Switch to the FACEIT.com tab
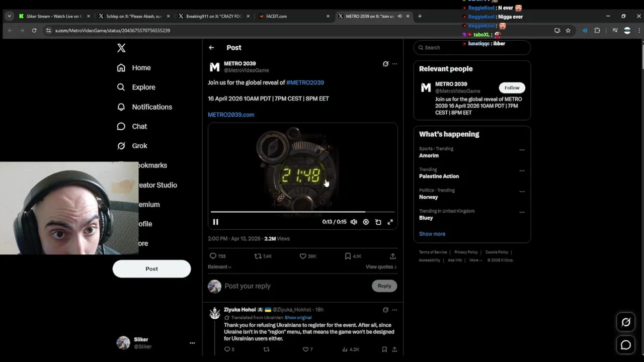The image size is (644, 362). [x=293, y=16]
